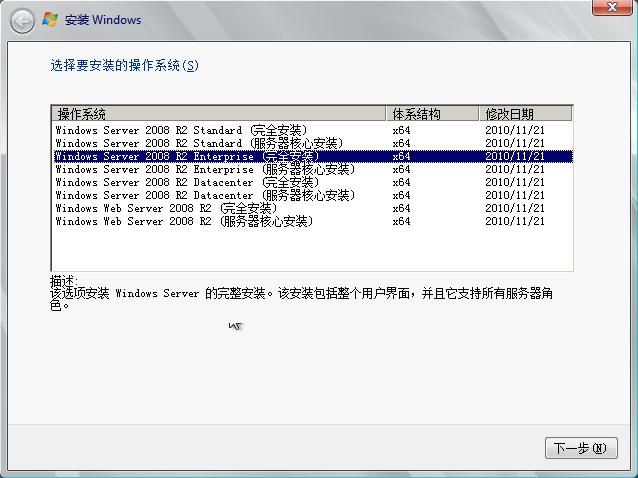Select Windows Server 2008 R2 Enterprise server core
This screenshot has width=638, height=478.
[312, 169]
